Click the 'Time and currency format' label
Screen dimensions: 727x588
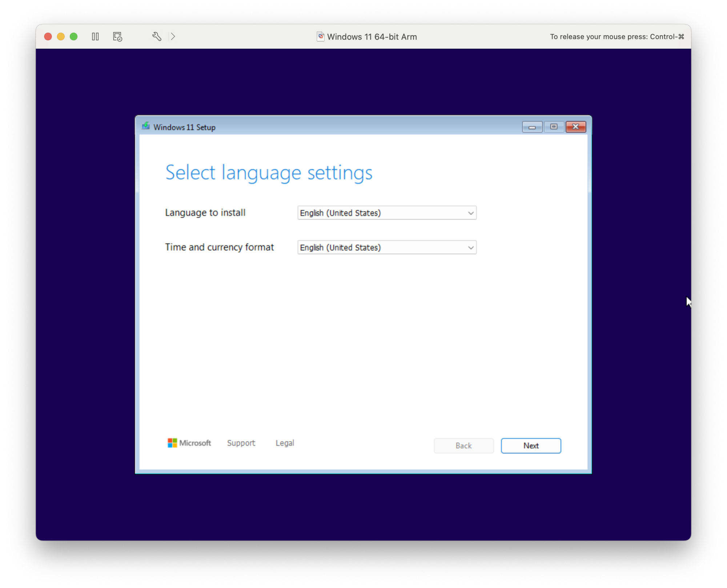pos(219,247)
